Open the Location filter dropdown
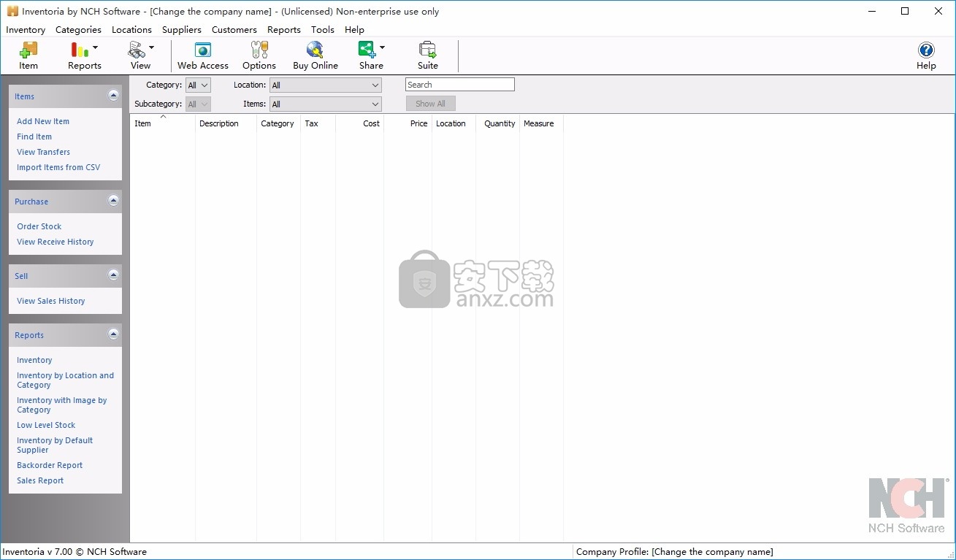Viewport: 956px width, 560px height. tap(326, 85)
